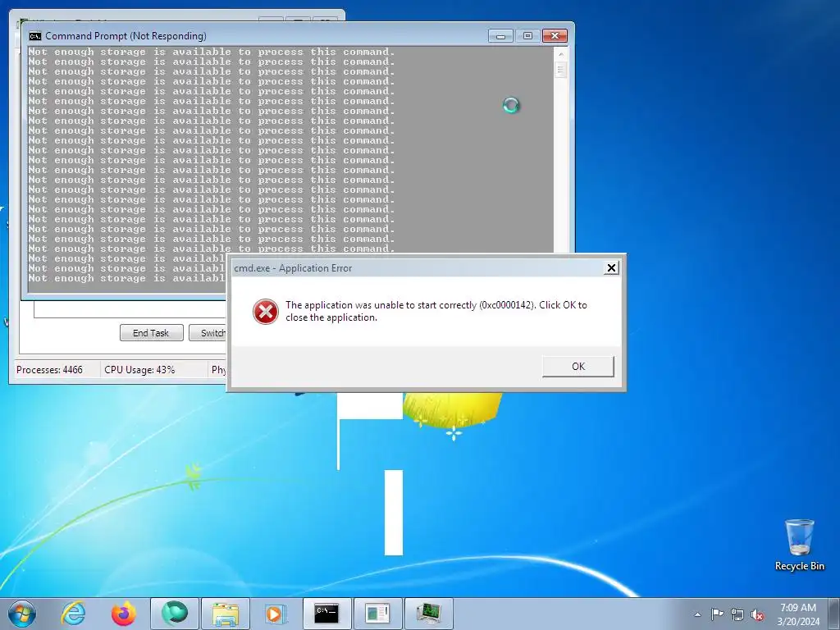Click the Application Error message text

tap(436, 311)
